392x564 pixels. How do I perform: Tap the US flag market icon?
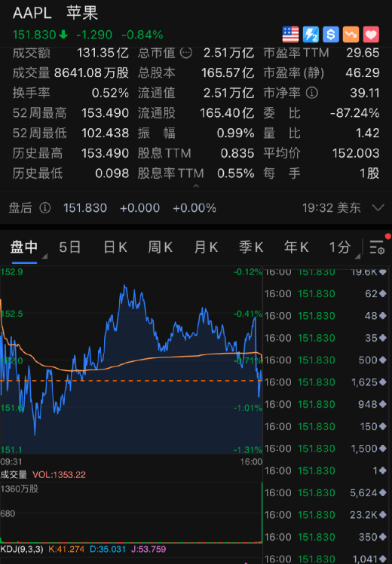tap(290, 35)
